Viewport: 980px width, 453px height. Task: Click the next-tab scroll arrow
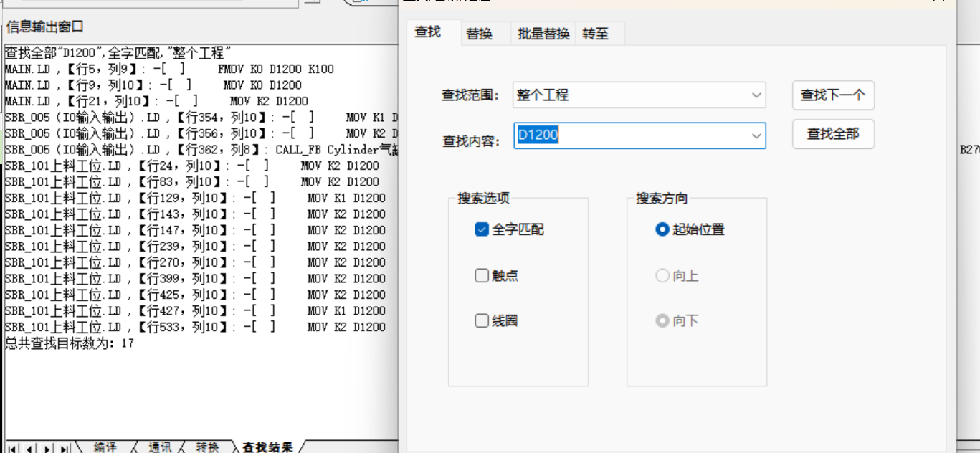[x=47, y=448]
